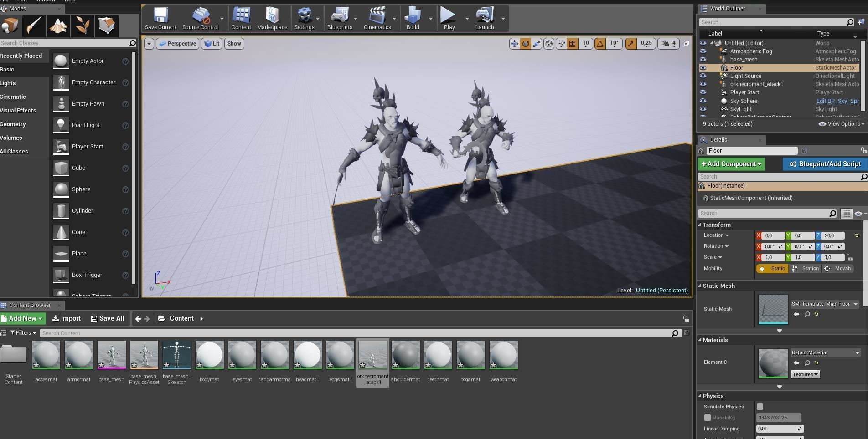Image resolution: width=868 pixels, height=439 pixels.
Task: Click the Blueprint/Add Script button
Action: click(825, 164)
